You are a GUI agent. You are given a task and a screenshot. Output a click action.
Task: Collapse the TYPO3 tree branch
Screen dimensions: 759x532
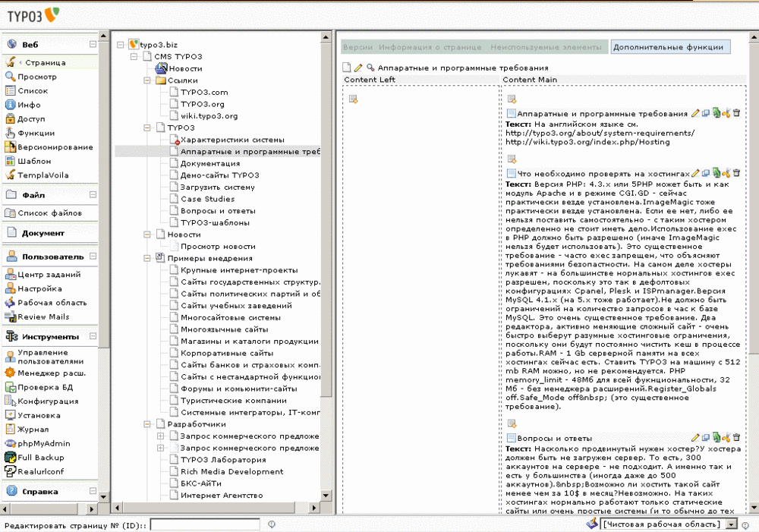coord(147,127)
